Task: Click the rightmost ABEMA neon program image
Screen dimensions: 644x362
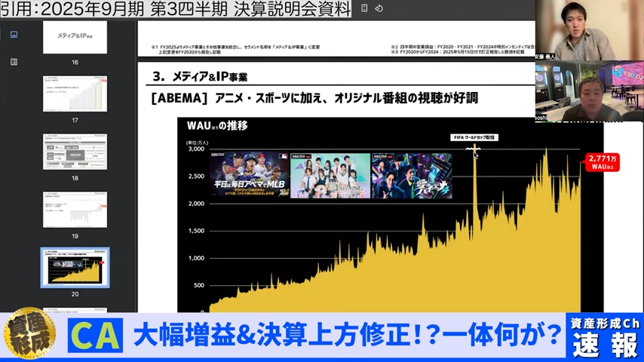Action: pos(412,176)
